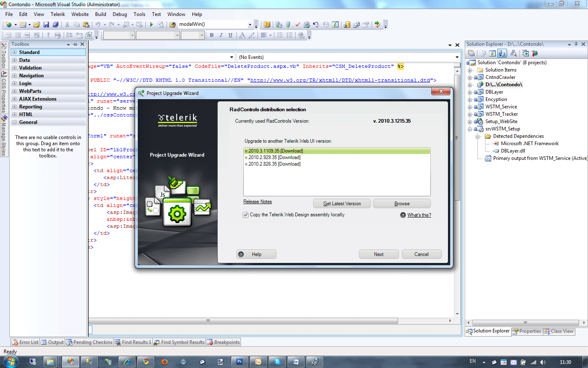Open the What's this? link
The image size is (588, 368).
point(419,215)
